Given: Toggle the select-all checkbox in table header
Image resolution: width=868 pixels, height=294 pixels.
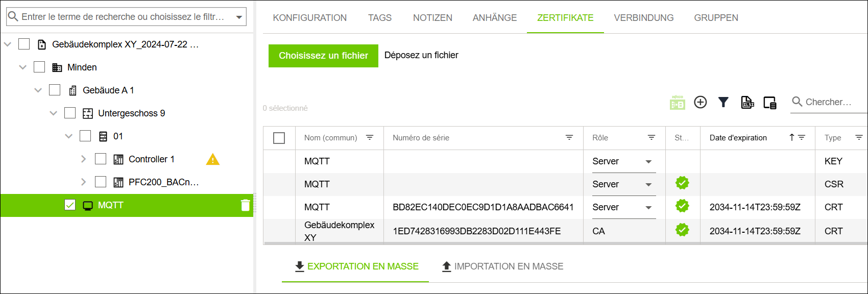Looking at the screenshot, I should pos(279,138).
